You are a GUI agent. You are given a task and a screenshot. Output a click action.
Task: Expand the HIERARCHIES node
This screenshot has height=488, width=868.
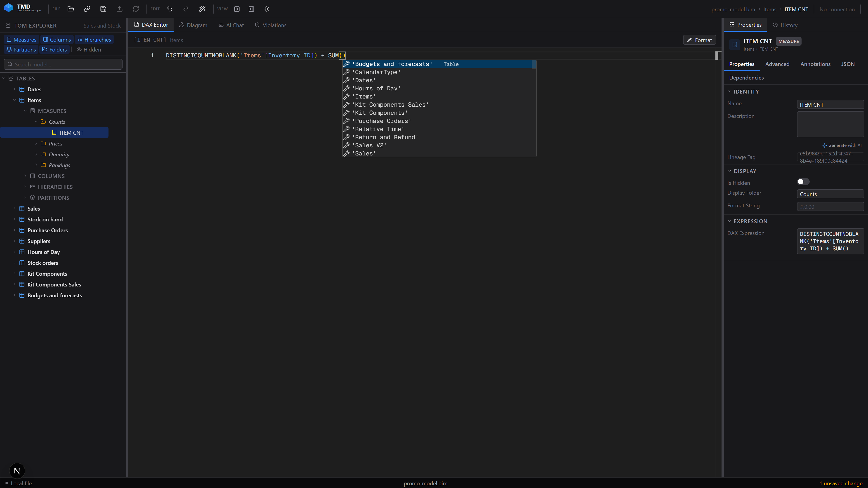tap(25, 187)
